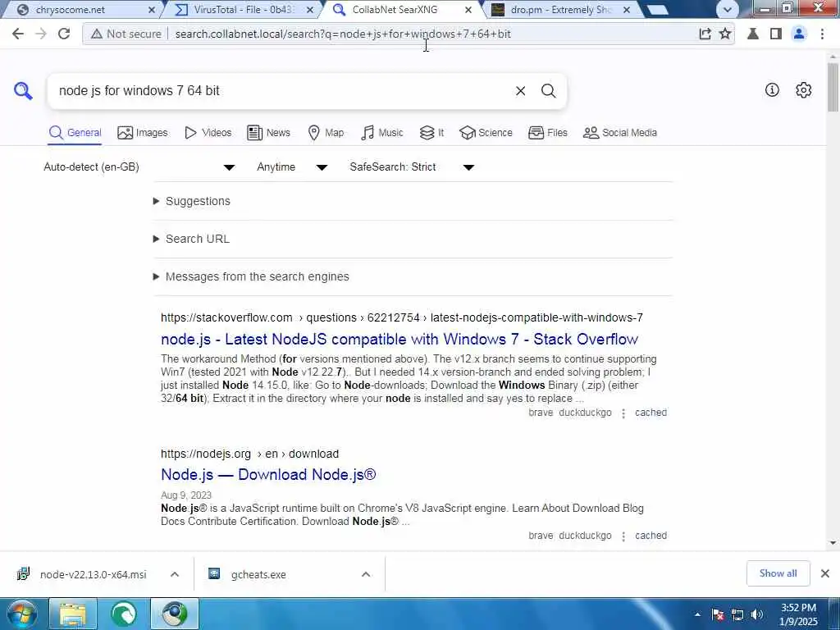840x630 pixels.
Task: Open the preferences gear icon
Action: [x=803, y=90]
